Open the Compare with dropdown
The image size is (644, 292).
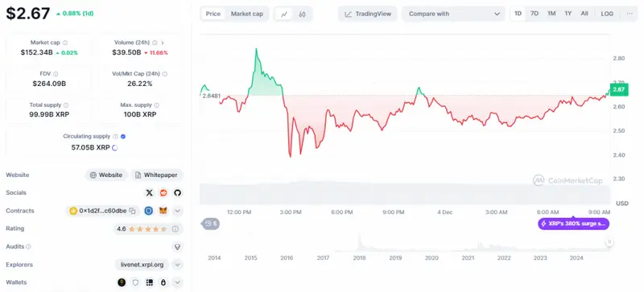[453, 14]
